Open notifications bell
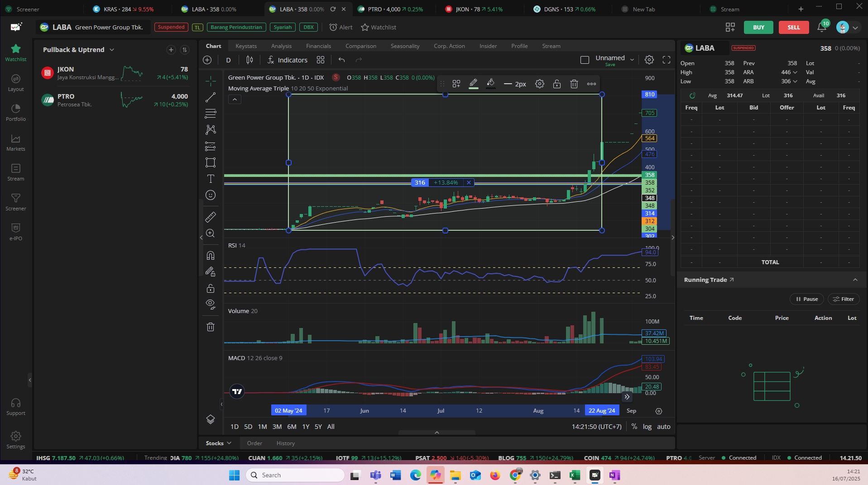The height and width of the screenshot is (485, 868). (822, 27)
